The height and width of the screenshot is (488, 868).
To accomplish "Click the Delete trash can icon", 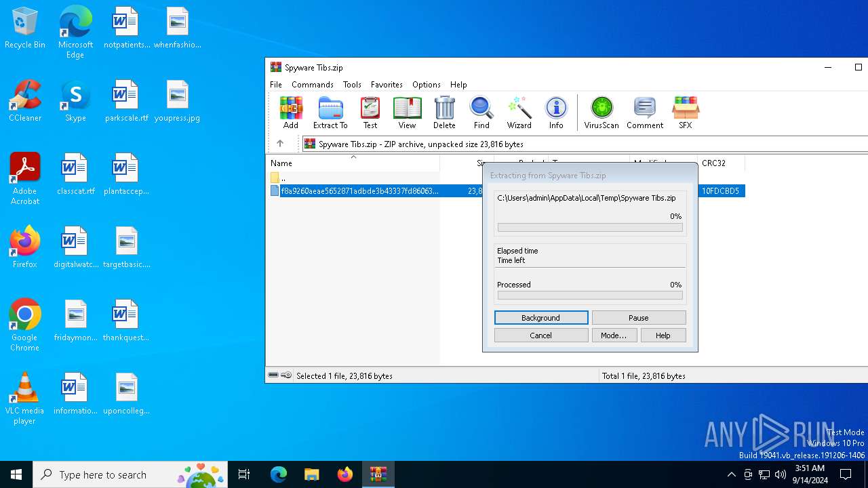I will tap(444, 113).
